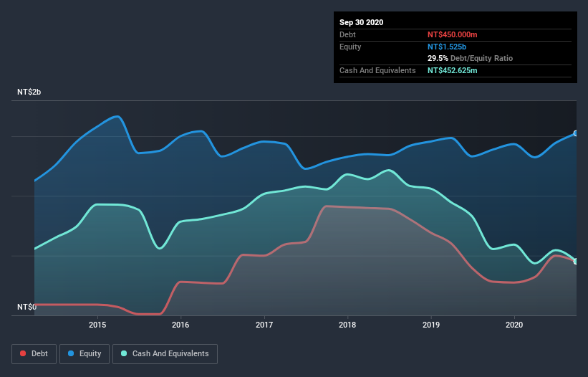Viewport: 588px width, 377px height.
Task: Click the Equity label in tooltip
Action: click(x=350, y=47)
